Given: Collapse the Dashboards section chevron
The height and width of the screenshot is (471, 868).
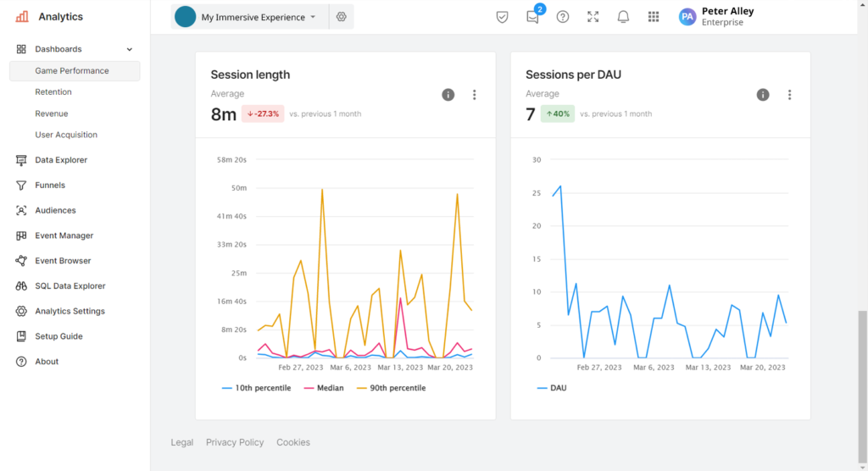Looking at the screenshot, I should (130, 49).
